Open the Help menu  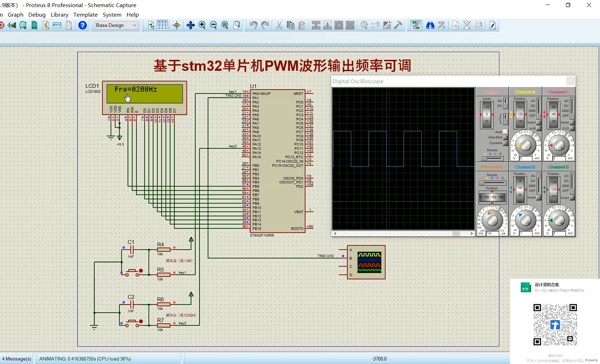(x=133, y=15)
